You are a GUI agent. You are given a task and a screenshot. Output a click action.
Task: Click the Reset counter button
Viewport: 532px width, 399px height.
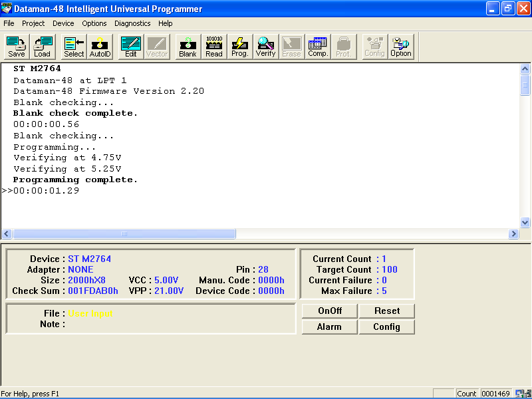pos(387,311)
